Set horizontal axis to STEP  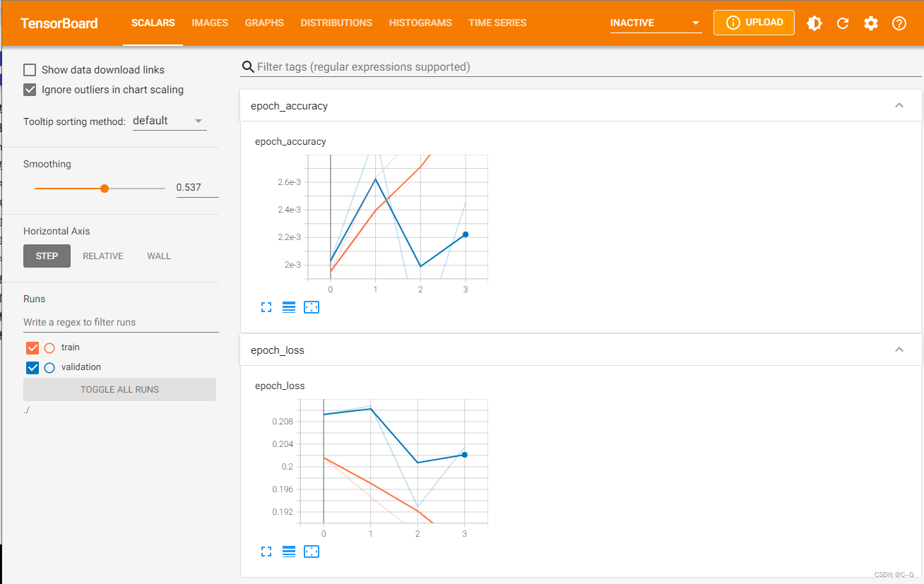(x=47, y=256)
